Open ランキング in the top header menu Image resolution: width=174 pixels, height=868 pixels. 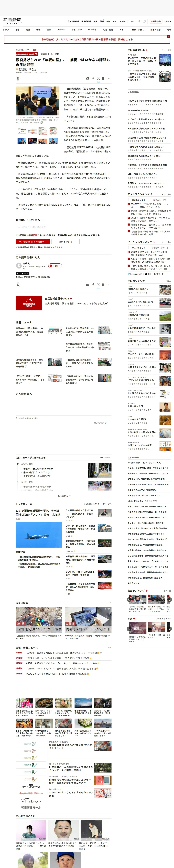pos(124,21)
